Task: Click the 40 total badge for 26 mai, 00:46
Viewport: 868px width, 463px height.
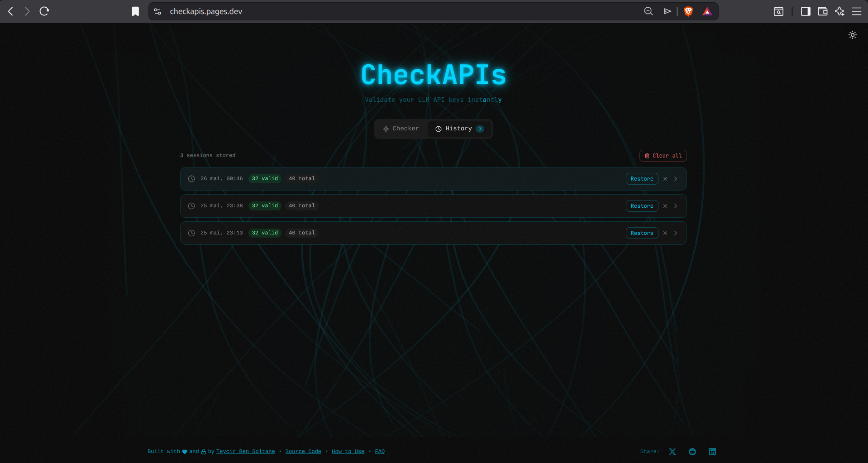Action: pyautogui.click(x=302, y=179)
